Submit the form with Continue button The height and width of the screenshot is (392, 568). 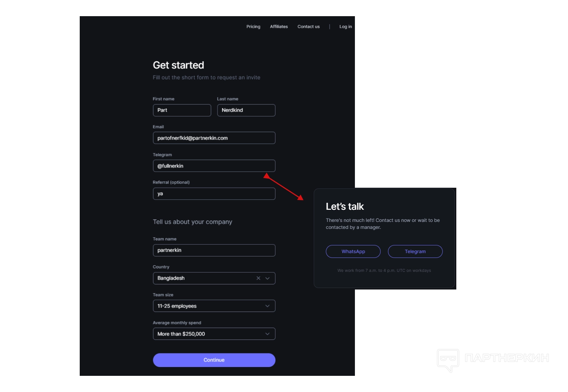(214, 360)
